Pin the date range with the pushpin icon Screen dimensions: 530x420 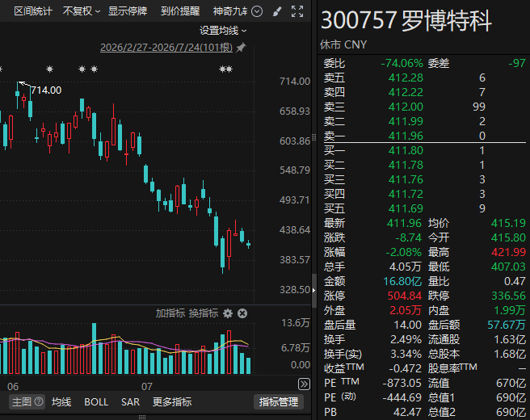241,48
